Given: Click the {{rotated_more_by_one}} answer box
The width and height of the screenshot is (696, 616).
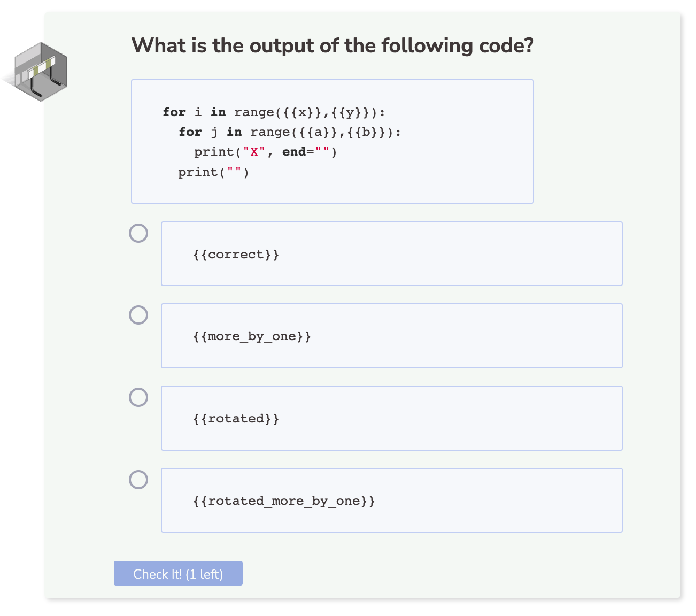Looking at the screenshot, I should [391, 500].
